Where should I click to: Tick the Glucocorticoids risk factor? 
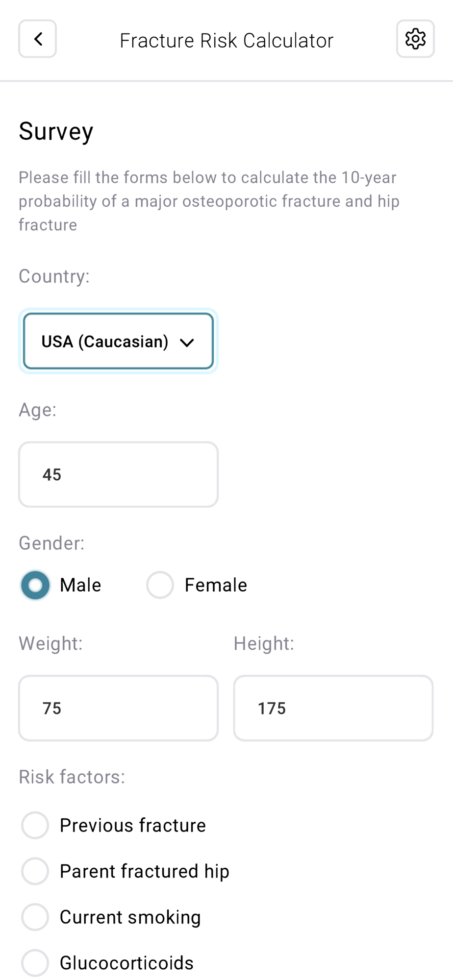[x=35, y=963]
